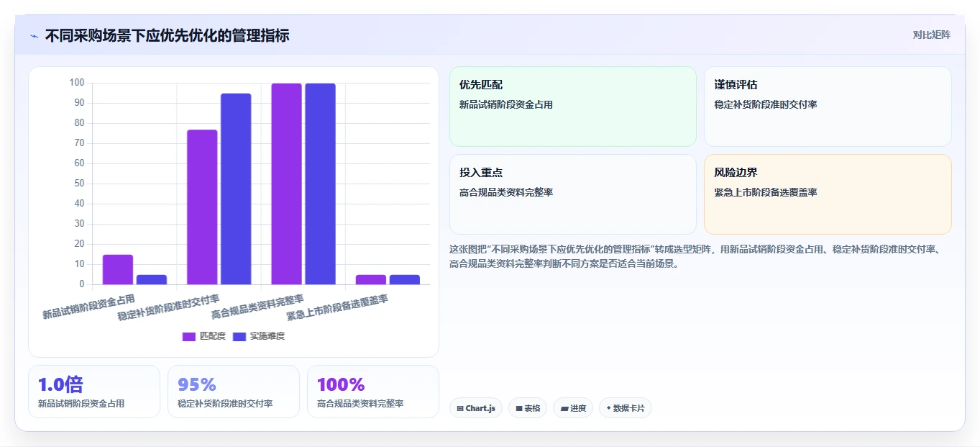This screenshot has width=980, height=447.
Task: Click the text 稳定补货阶段准时交付率 in 谨慎评估 card
Action: (766, 104)
